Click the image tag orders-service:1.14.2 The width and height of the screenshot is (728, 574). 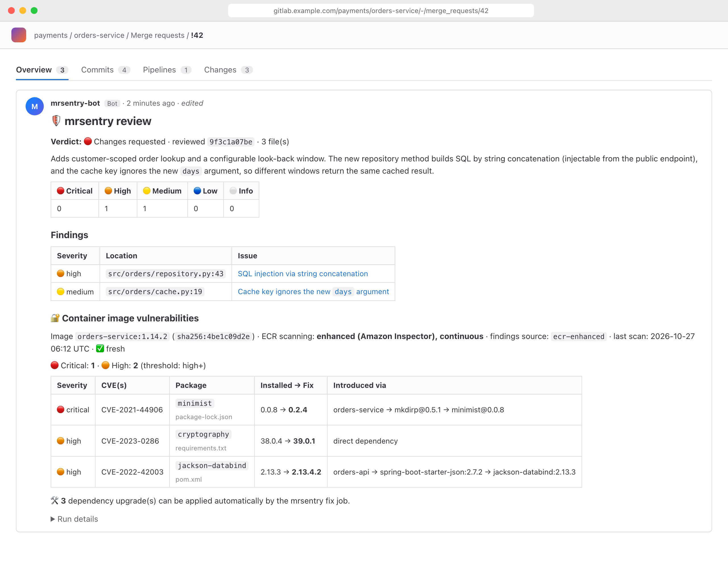pos(122,336)
